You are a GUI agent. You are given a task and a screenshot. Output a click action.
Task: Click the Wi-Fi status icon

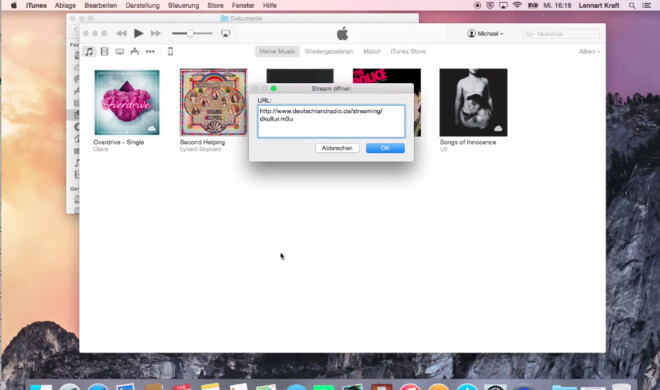point(517,5)
